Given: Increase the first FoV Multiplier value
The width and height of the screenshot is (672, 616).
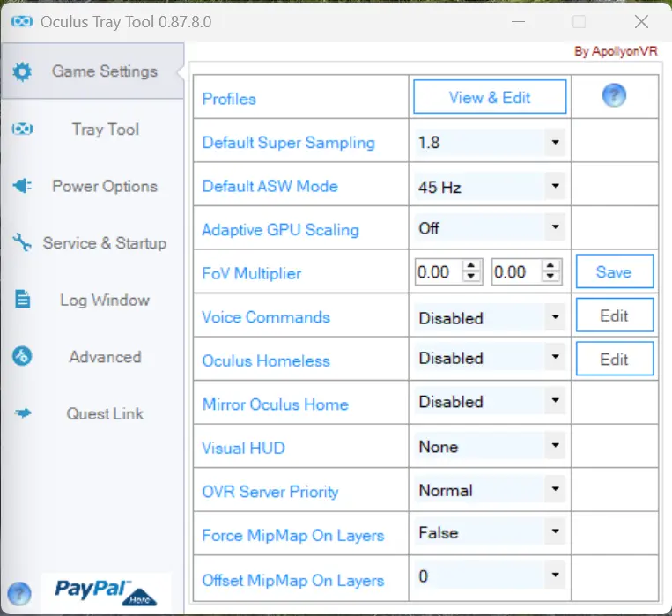Looking at the screenshot, I should pyautogui.click(x=471, y=266).
